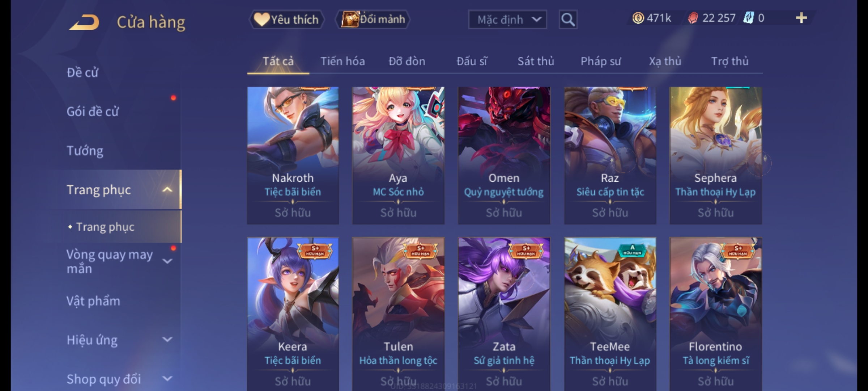This screenshot has height=391, width=868.
Task: Open the Yêu thích heart favorites button
Action: tap(286, 20)
